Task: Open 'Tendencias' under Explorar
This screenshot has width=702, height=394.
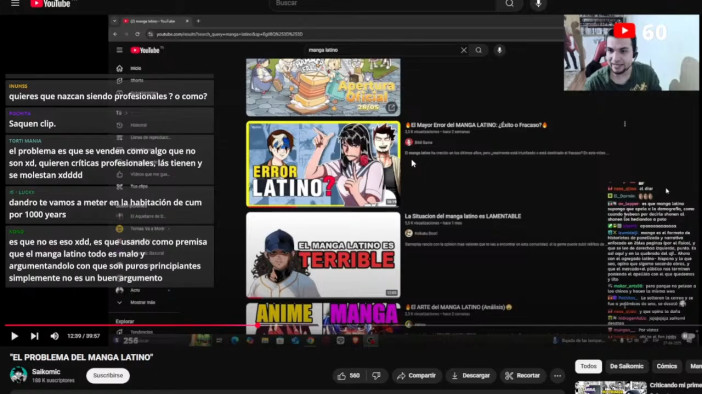Action: [x=135, y=332]
